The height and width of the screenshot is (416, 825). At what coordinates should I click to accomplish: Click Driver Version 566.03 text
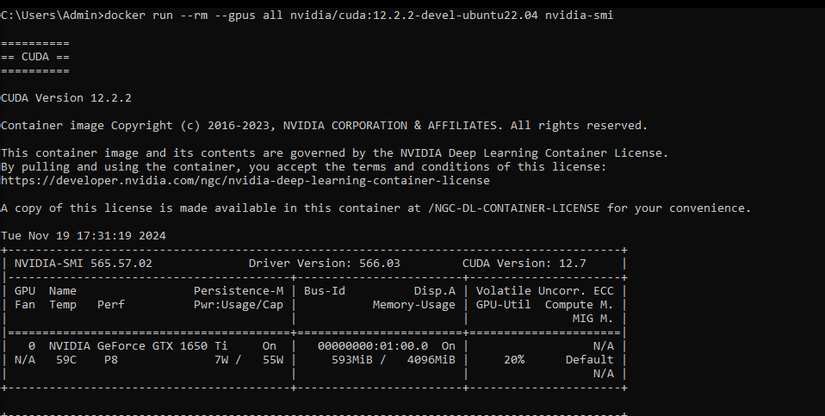pos(324,263)
